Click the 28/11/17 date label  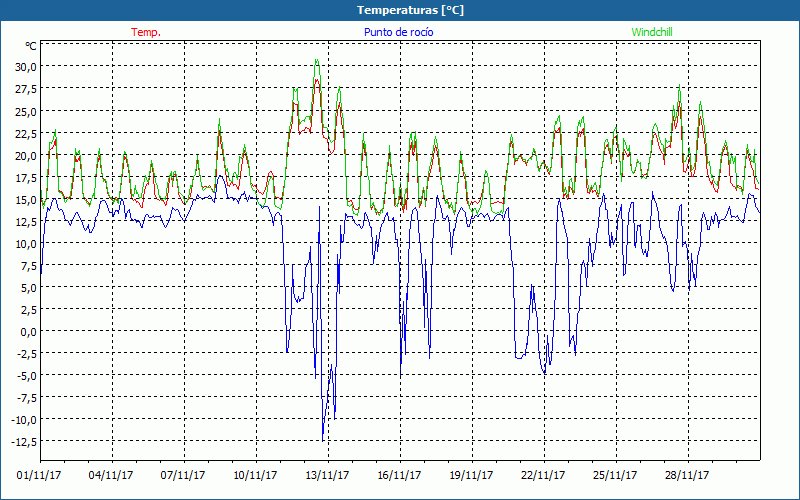[x=687, y=476]
